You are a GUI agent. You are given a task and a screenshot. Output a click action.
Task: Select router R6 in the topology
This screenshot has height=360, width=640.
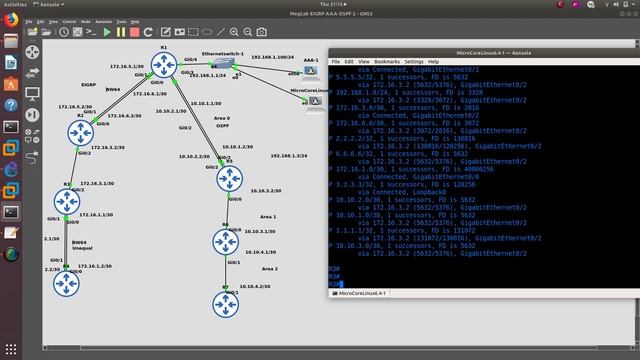tap(225, 242)
